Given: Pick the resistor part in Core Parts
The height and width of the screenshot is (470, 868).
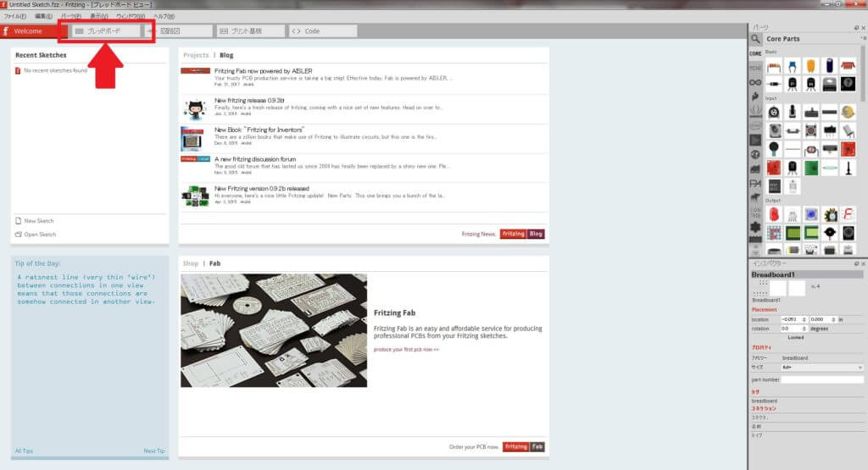Looking at the screenshot, I should pyautogui.click(x=774, y=66).
